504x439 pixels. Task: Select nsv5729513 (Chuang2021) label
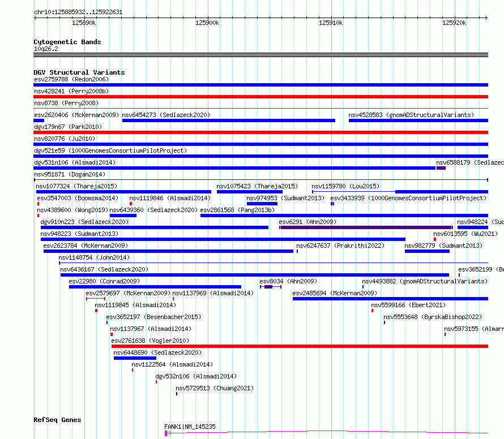pos(215,388)
